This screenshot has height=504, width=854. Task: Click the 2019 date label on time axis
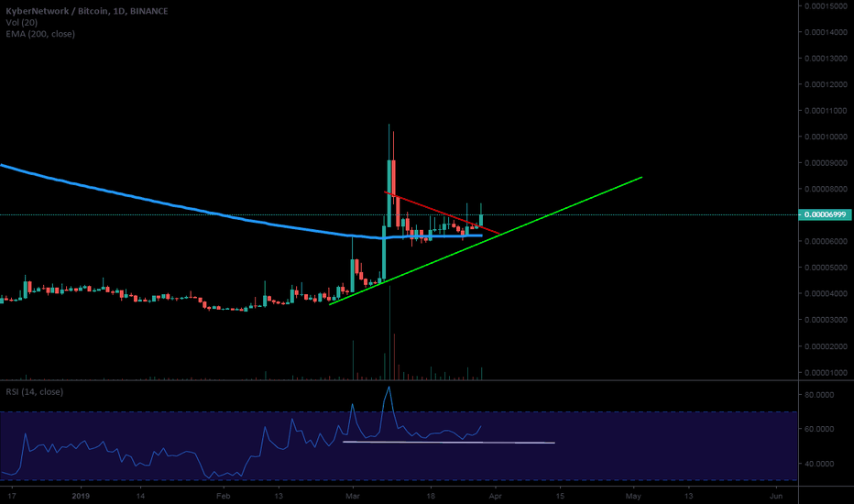point(81,496)
